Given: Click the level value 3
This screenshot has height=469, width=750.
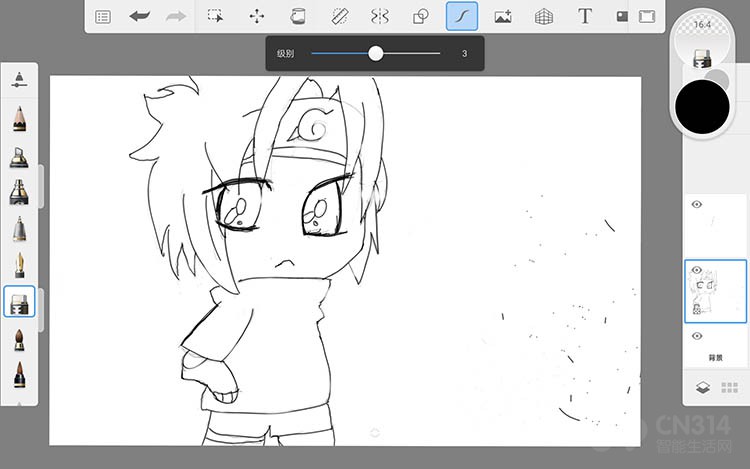Looking at the screenshot, I should [464, 54].
